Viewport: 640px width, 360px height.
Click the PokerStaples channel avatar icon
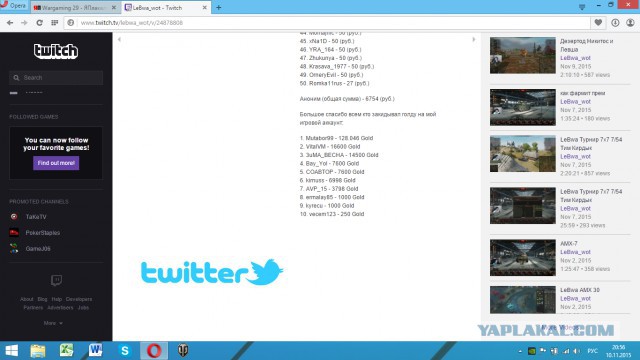click(14, 233)
